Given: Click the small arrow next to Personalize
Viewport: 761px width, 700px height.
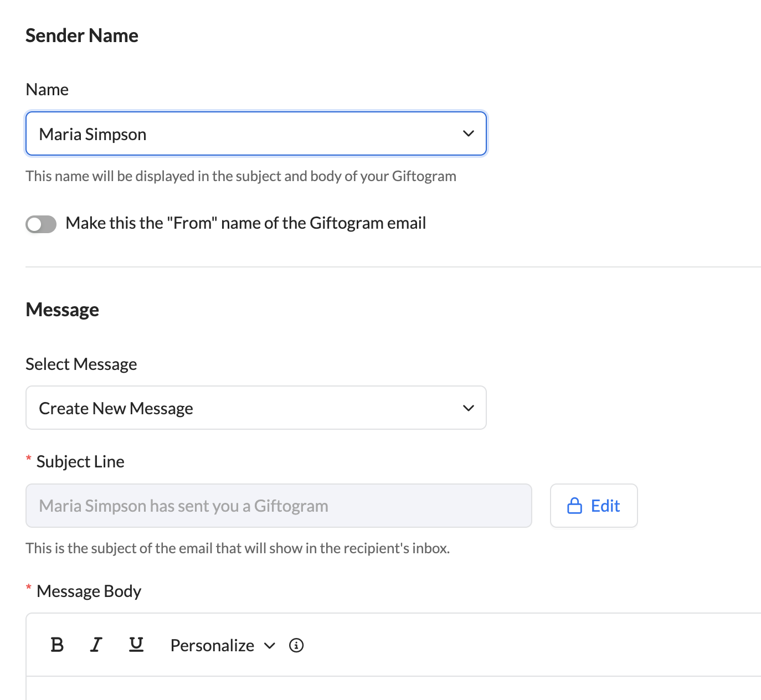Looking at the screenshot, I should 270,646.
